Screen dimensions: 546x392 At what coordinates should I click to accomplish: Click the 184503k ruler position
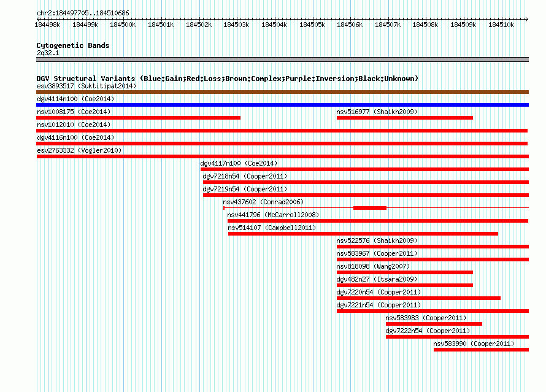click(x=236, y=25)
